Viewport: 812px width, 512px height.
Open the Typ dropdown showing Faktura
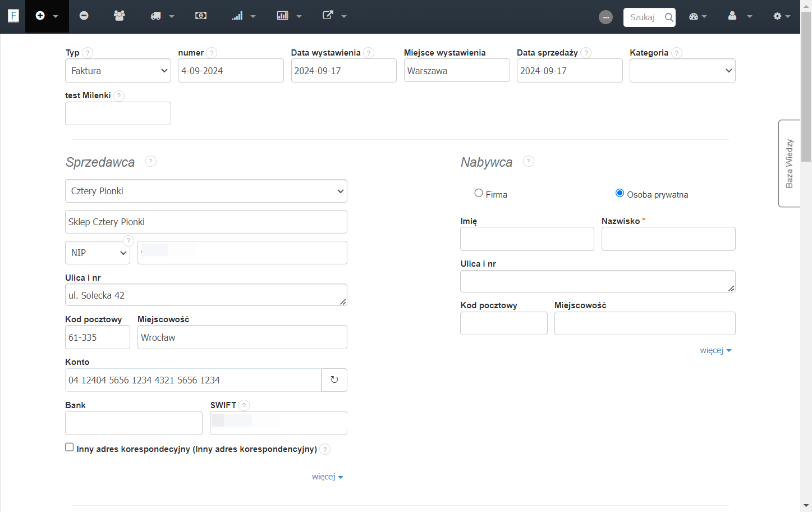tap(118, 71)
